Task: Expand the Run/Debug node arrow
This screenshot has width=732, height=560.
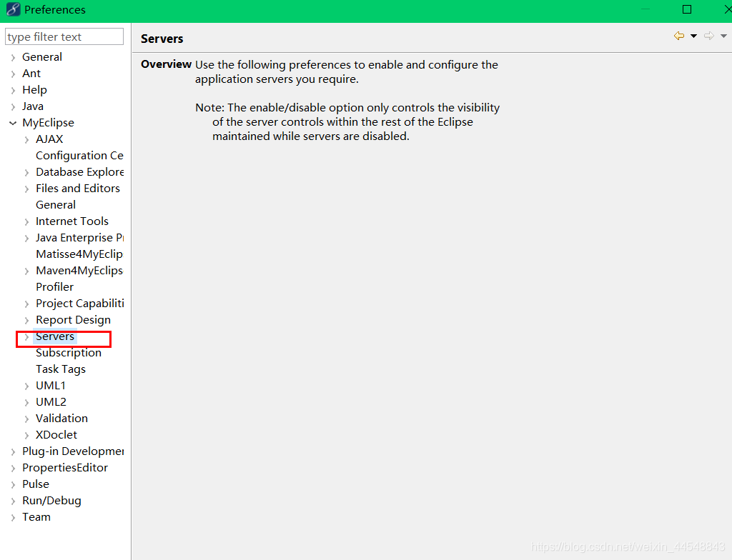Action: [x=13, y=501]
